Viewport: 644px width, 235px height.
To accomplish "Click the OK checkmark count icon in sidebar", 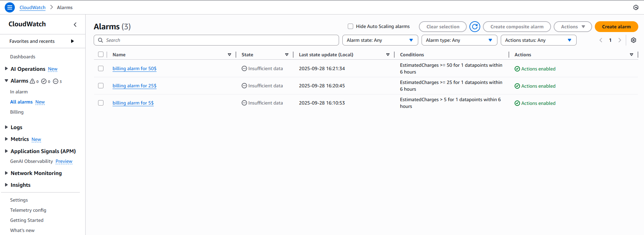I will click(x=44, y=81).
